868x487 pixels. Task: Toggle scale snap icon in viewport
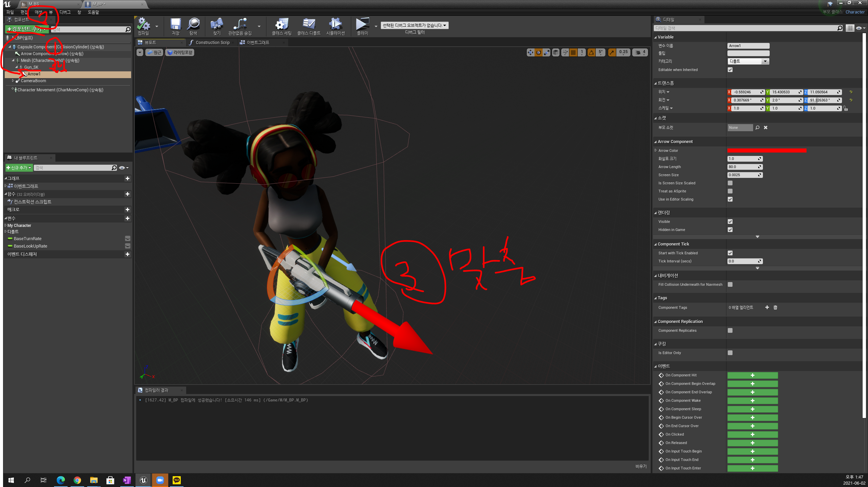(612, 52)
